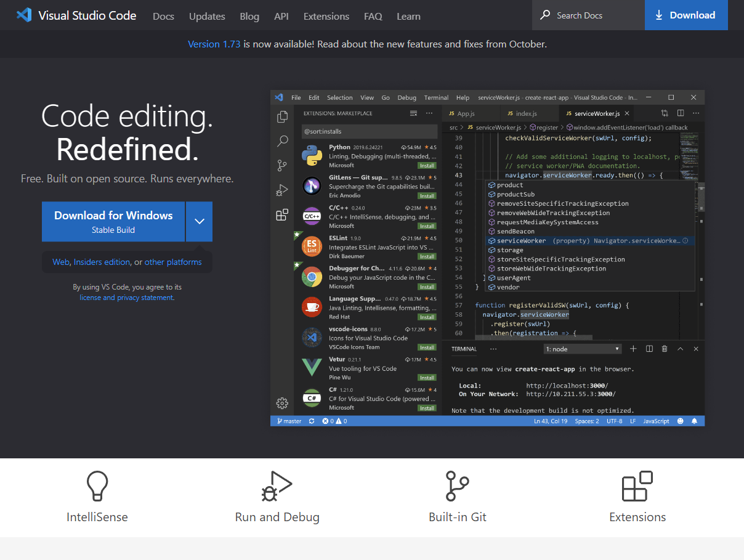This screenshot has height=560, width=744.
Task: Add a new terminal with the plus icon
Action: point(633,349)
